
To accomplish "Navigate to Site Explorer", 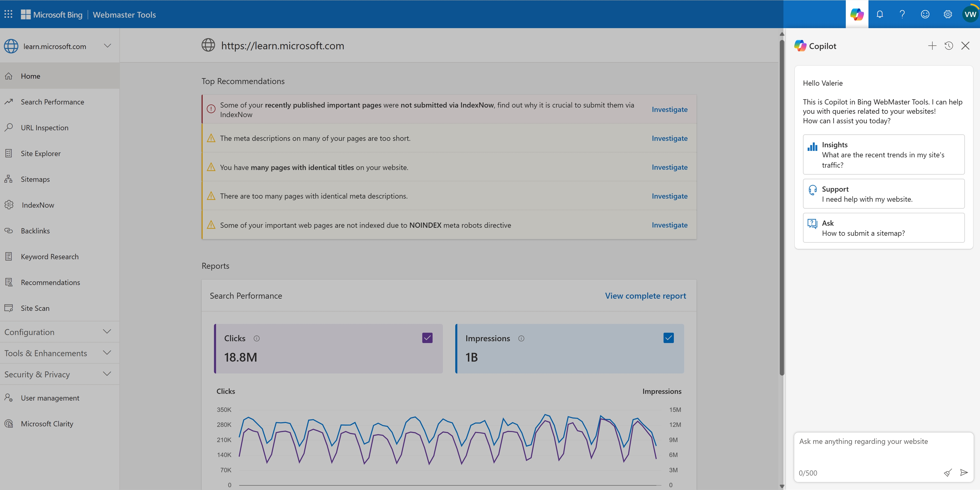I will tap(41, 152).
